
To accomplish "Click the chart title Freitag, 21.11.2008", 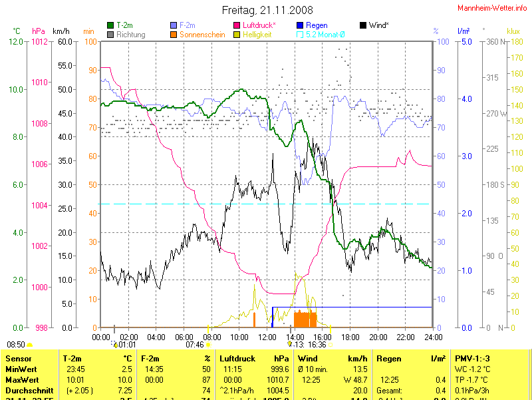I will point(267,10).
